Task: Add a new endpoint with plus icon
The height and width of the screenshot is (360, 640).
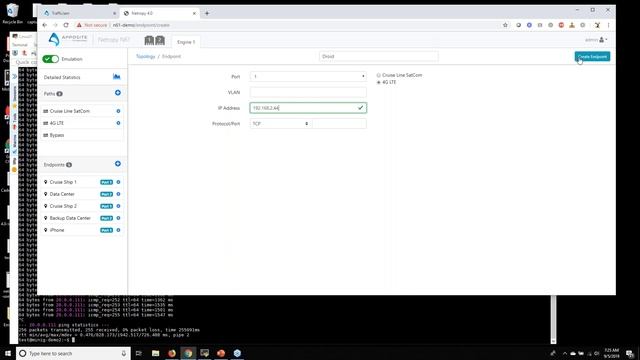Action: 118,164
